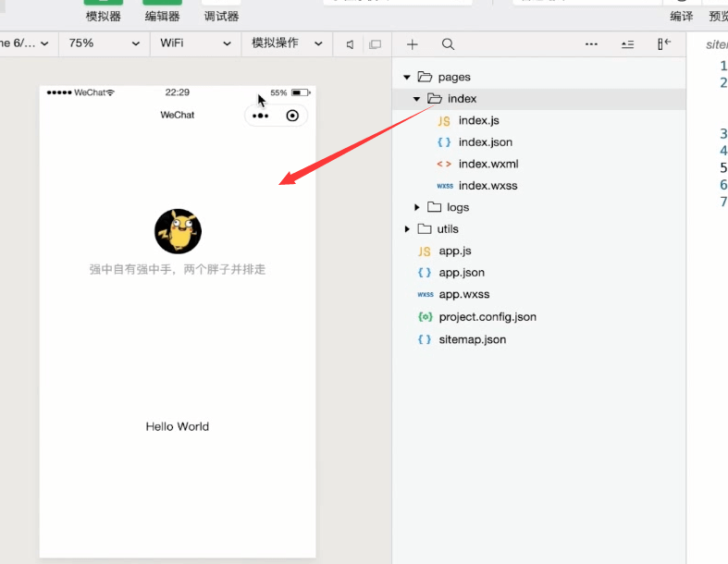
Task: Click the battery icon in simulator status bar
Action: [301, 92]
